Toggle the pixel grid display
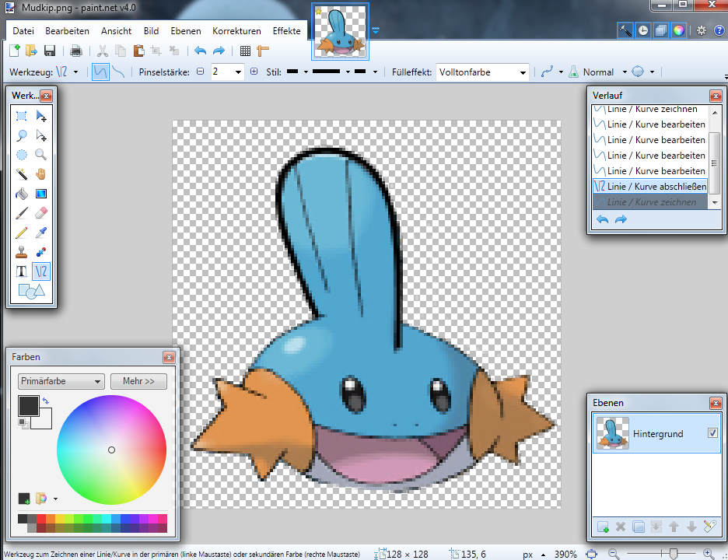 [x=245, y=51]
